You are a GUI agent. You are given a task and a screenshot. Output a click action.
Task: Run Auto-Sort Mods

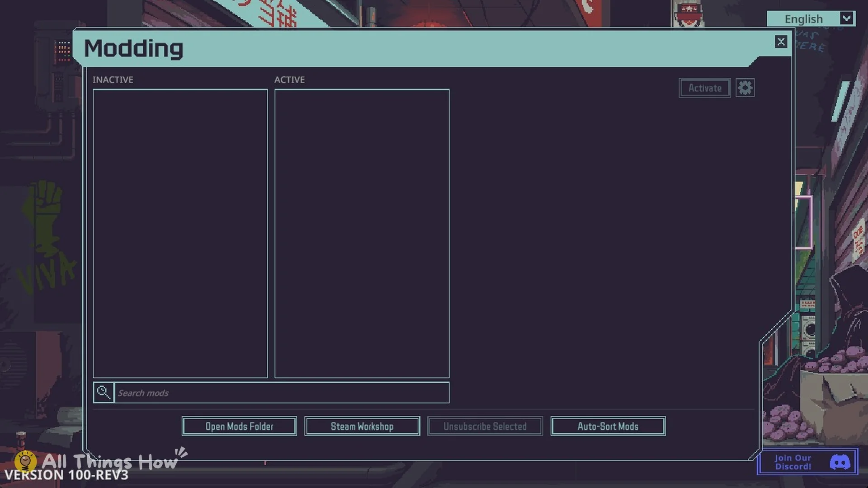coord(608,426)
